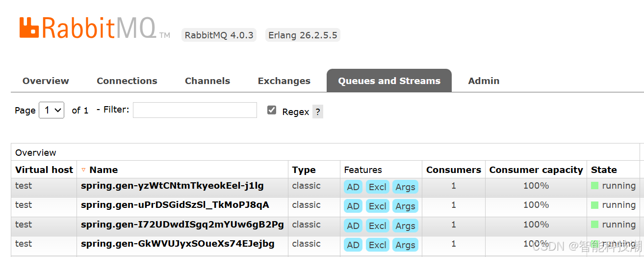Sort by the State column header
Viewport: 644px width, 257px height.
604,170
